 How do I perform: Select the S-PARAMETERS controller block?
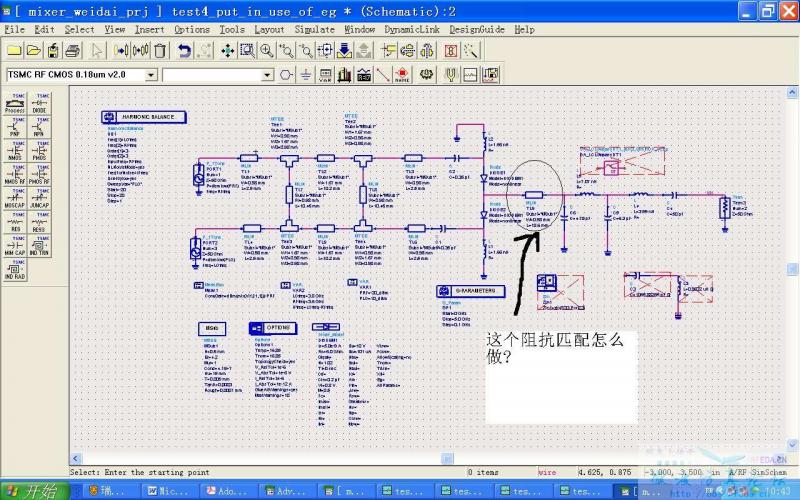470,291
